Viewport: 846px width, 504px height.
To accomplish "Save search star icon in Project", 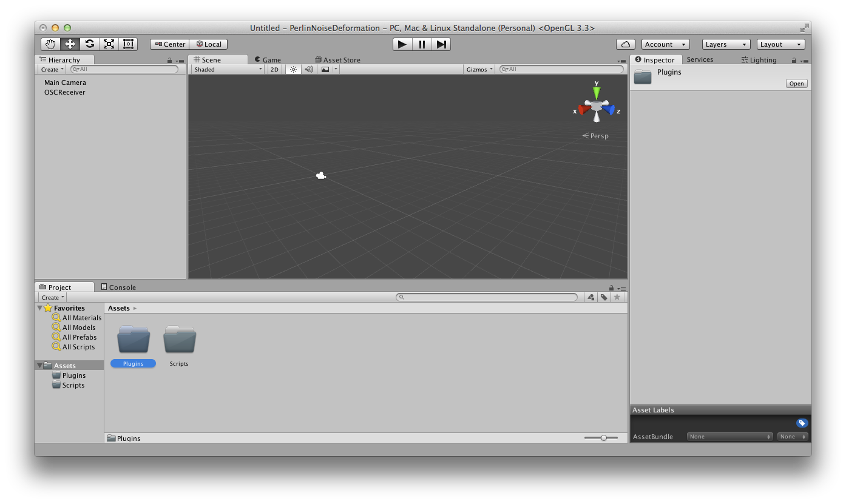I will tap(617, 297).
